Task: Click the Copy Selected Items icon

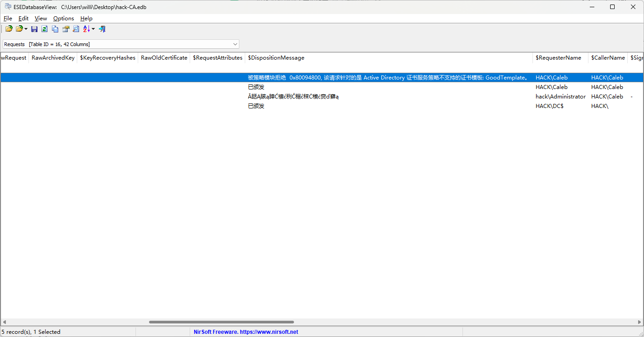Action: (55, 29)
